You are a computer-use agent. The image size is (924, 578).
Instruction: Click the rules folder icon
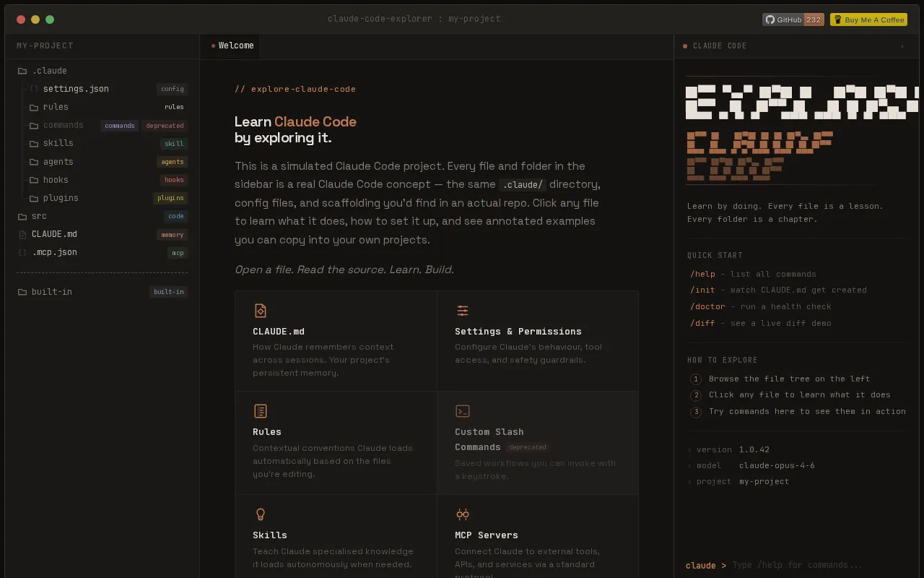[34, 107]
